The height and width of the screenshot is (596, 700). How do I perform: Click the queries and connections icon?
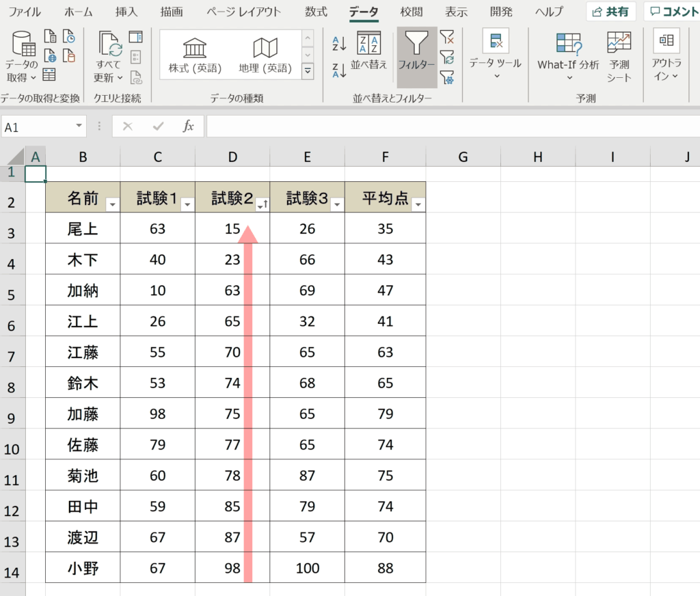click(x=135, y=37)
